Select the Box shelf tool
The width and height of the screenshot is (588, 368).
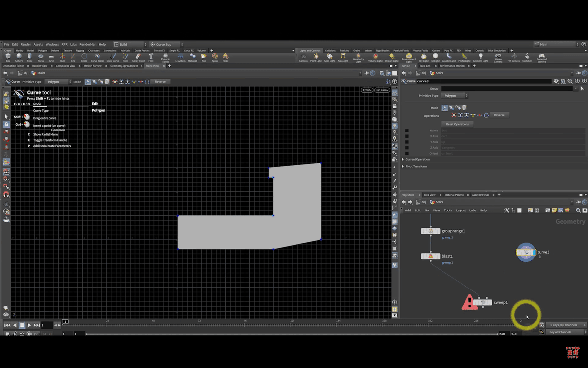[x=8, y=58]
